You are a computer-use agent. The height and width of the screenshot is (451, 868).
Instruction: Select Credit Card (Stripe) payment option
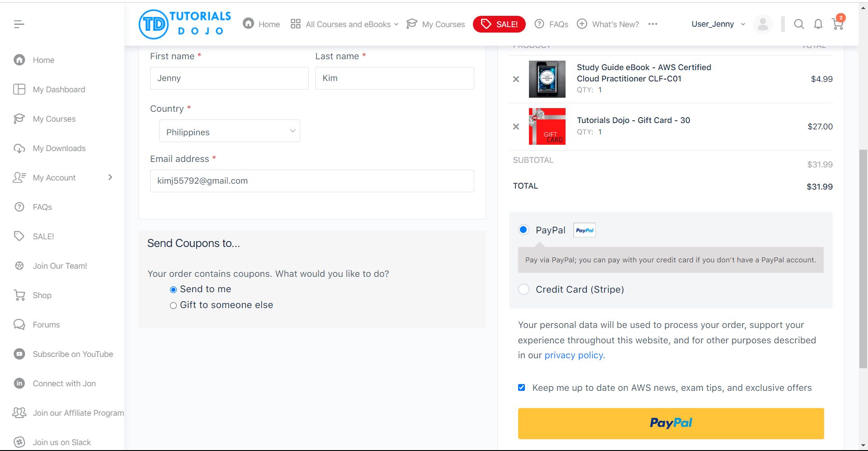[524, 290]
